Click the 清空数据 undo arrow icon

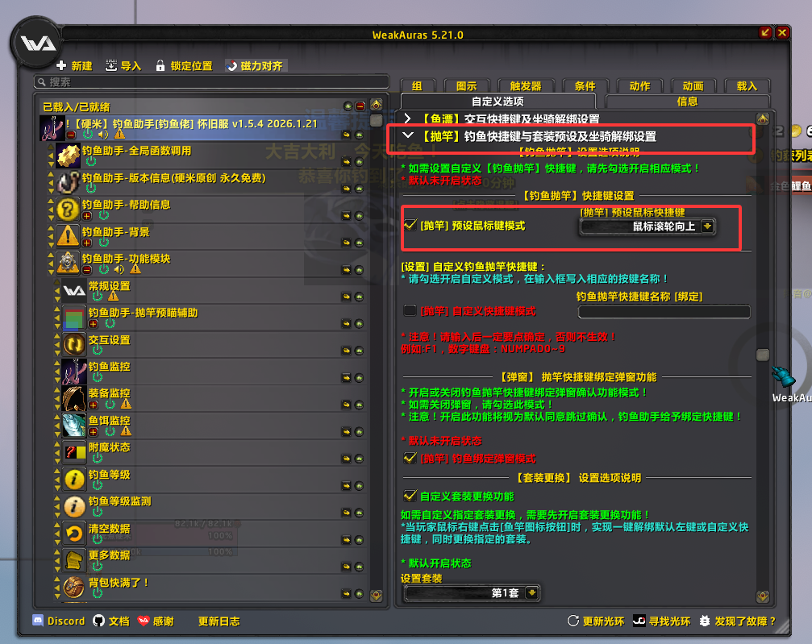point(74,534)
